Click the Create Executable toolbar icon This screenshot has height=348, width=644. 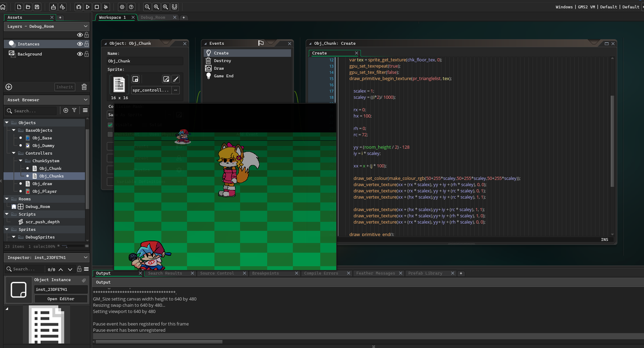(x=54, y=7)
